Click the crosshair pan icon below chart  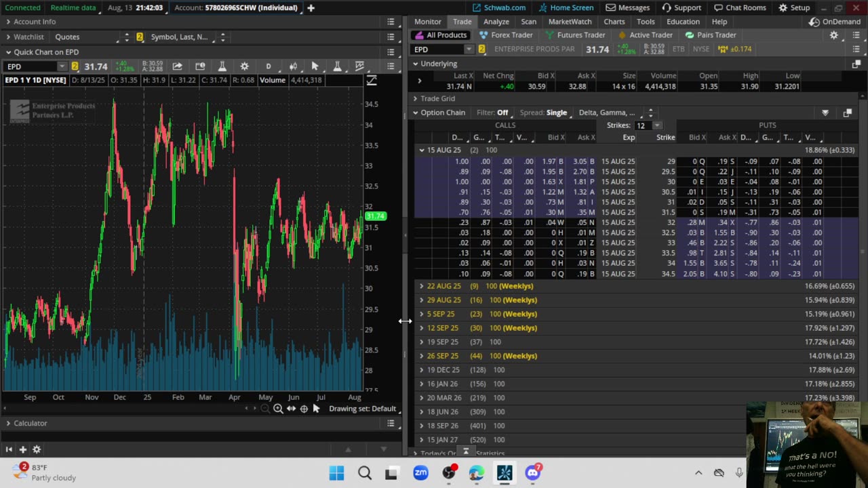tap(304, 409)
